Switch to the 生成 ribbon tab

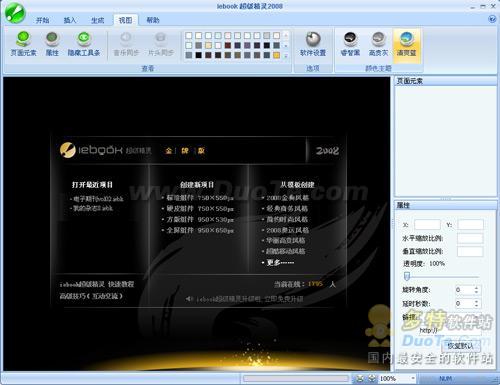pos(97,20)
